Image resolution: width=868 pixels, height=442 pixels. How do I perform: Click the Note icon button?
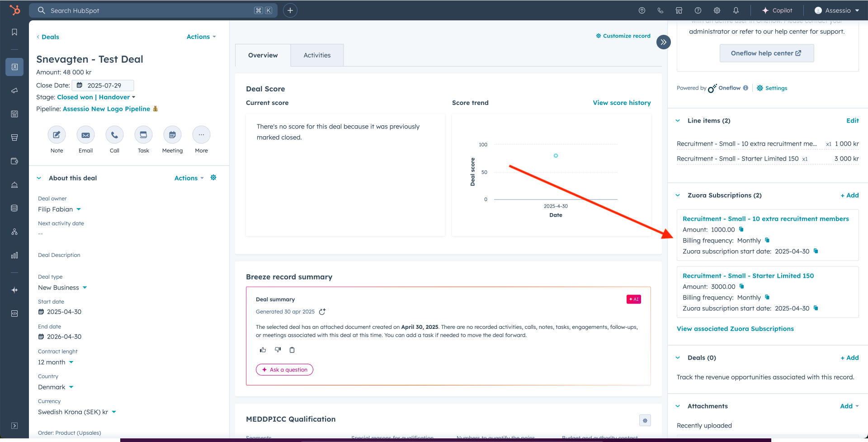(57, 135)
